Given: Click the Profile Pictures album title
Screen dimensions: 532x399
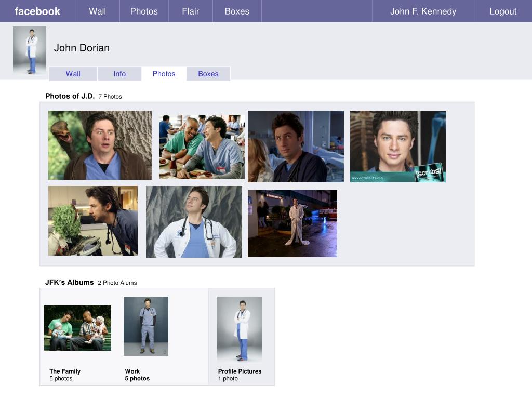Looking at the screenshot, I should point(240,371).
